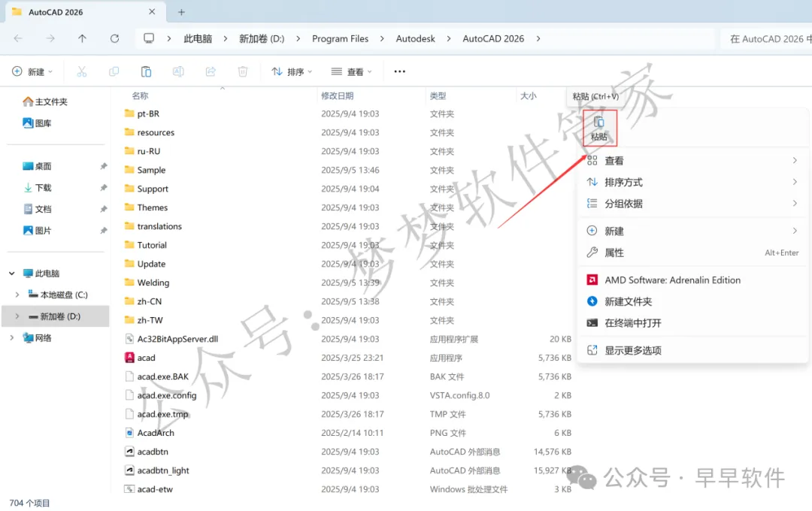The height and width of the screenshot is (511, 812).
Task: Sort by the Type column header
Action: click(x=438, y=95)
